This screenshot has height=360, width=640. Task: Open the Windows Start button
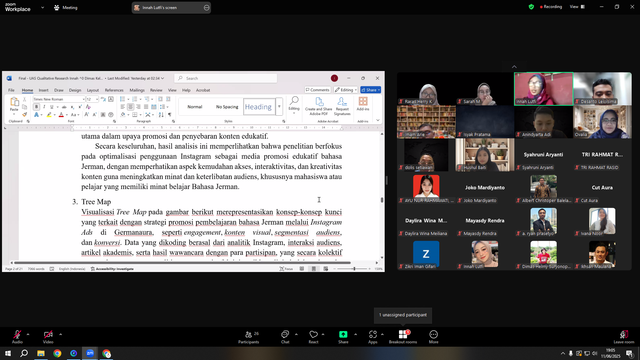pos(8,353)
